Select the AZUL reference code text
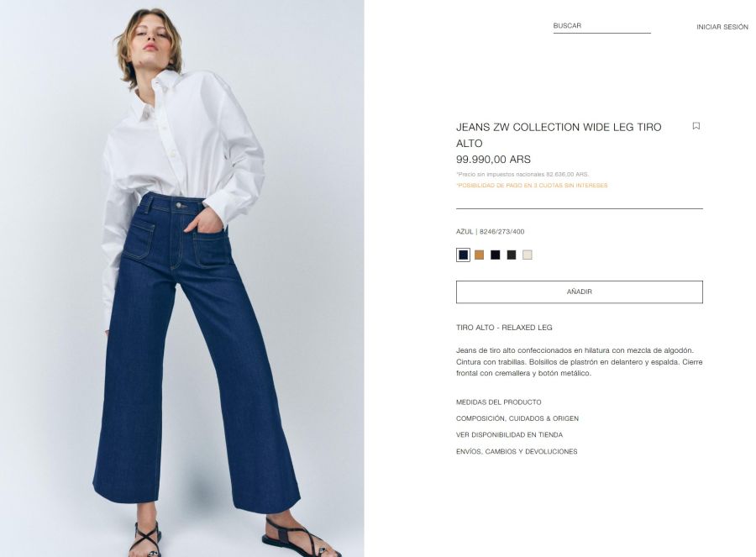The image size is (756, 557). pyautogui.click(x=490, y=232)
